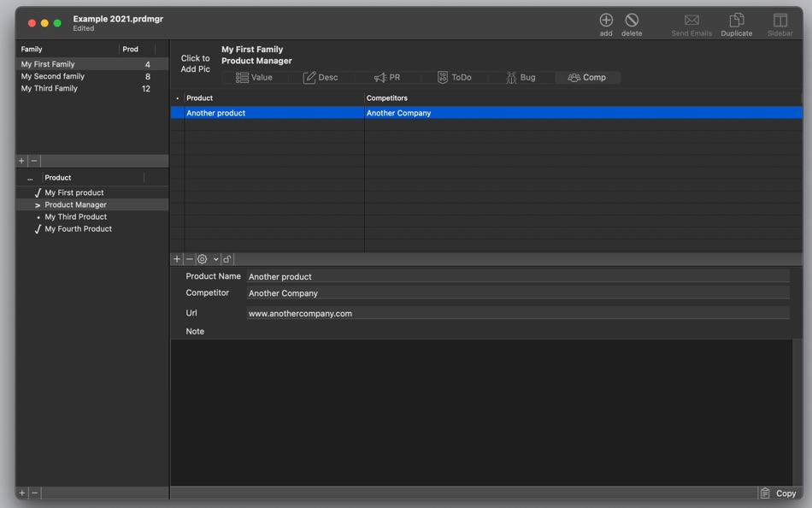Click the status column header in product list
This screenshot has width=812, height=508.
tap(30, 177)
